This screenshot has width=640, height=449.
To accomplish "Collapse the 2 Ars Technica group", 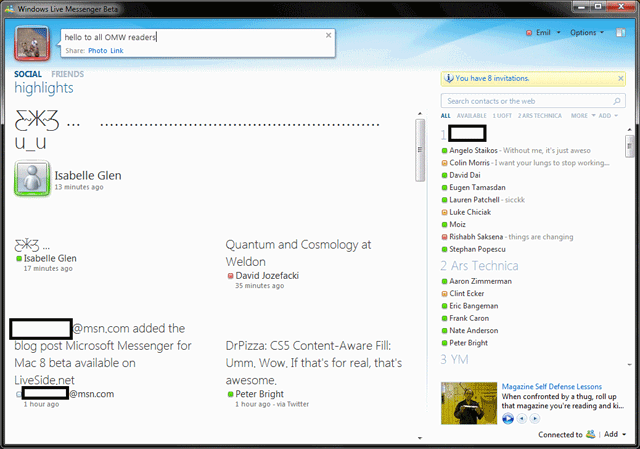I will [x=479, y=266].
